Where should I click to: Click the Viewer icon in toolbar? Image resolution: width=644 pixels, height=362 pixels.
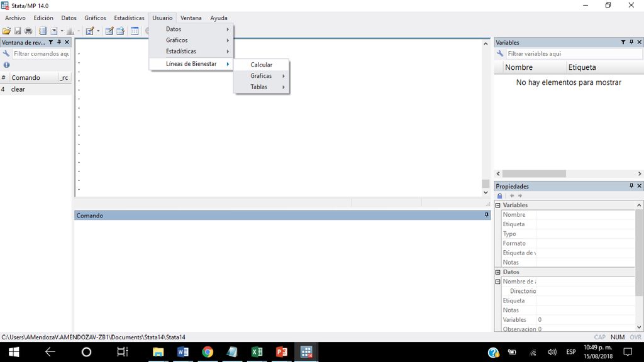pyautogui.click(x=54, y=31)
